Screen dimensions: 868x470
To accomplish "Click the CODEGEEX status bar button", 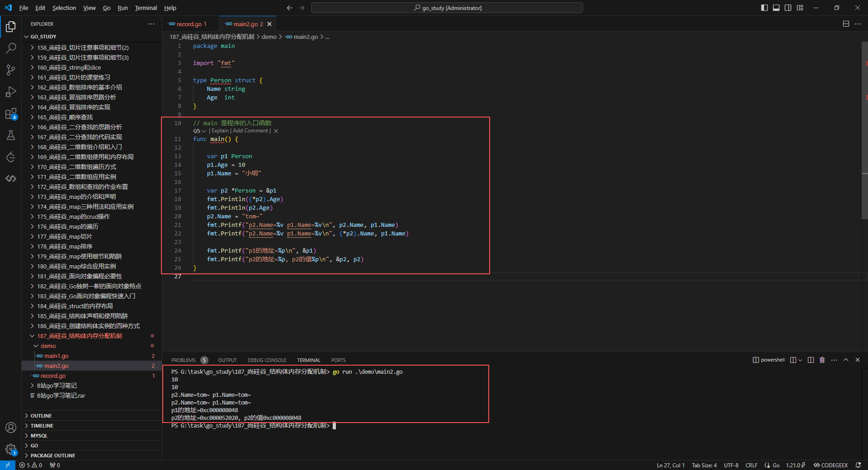I will coord(830,465).
